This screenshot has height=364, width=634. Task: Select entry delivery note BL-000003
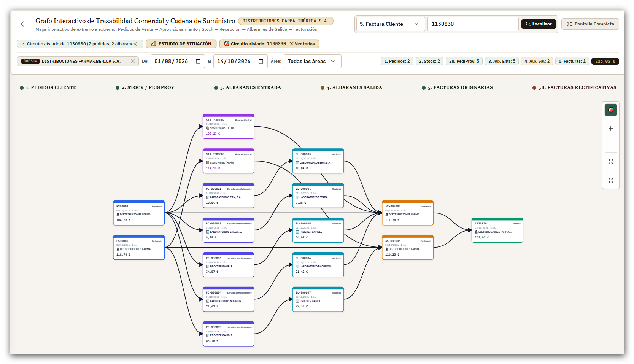coord(318,161)
